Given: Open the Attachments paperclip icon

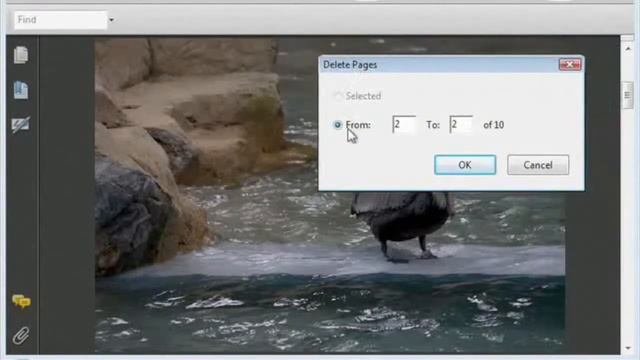Looking at the screenshot, I should pos(21,336).
